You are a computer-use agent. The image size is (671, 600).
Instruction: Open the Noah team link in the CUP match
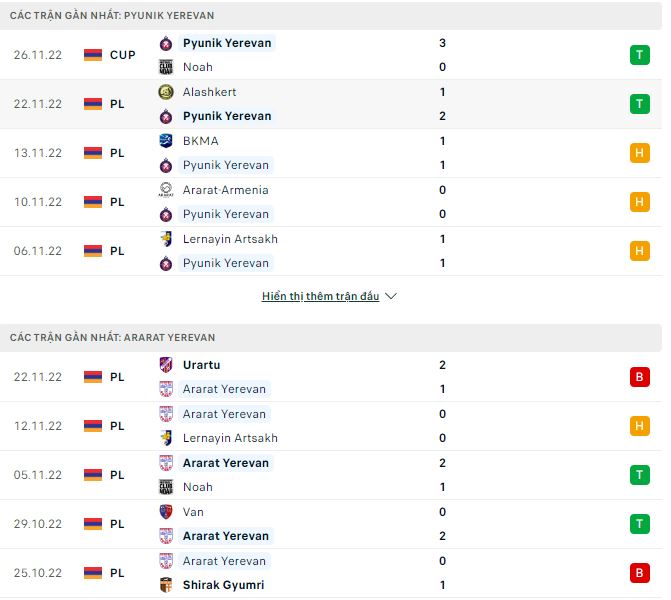tap(198, 67)
